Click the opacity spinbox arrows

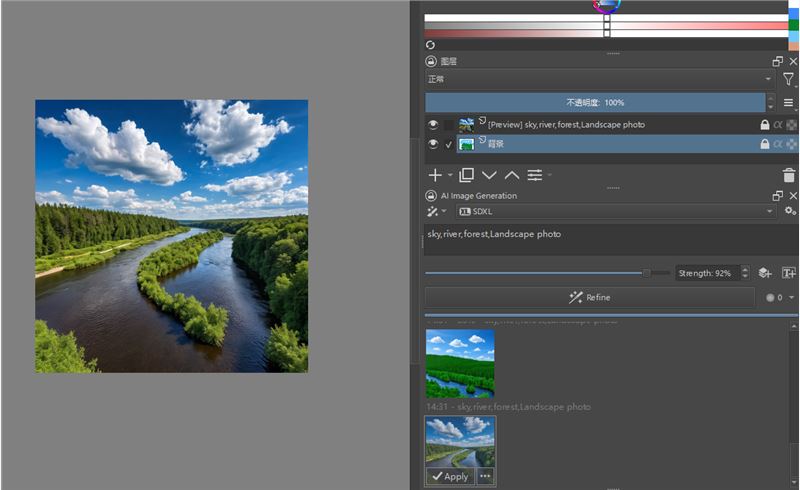(x=770, y=103)
